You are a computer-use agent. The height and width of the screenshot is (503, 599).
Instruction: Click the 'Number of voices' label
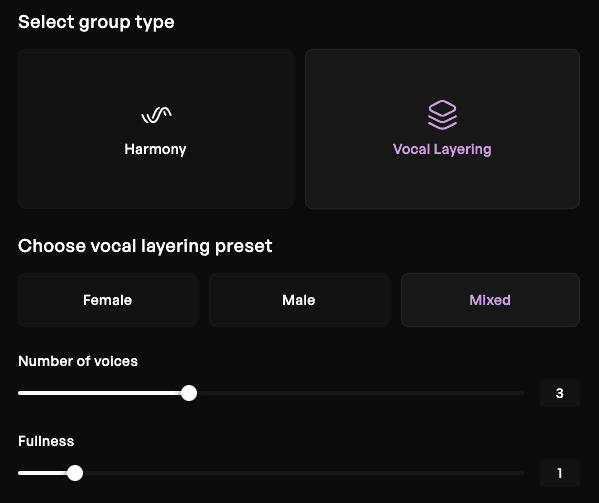tap(78, 361)
